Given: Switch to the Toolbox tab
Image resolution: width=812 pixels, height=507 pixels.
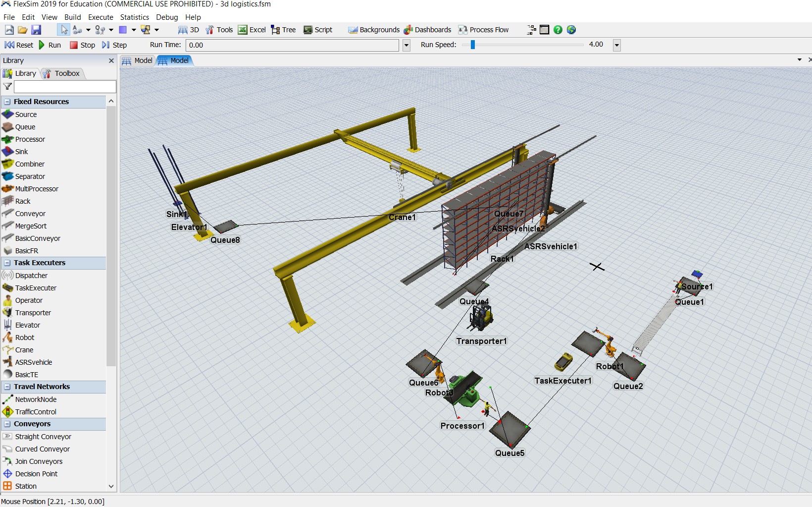Looking at the screenshot, I should click(x=62, y=73).
